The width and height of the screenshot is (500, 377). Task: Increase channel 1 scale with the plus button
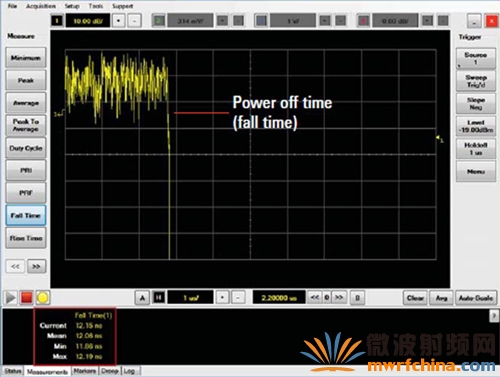click(119, 21)
